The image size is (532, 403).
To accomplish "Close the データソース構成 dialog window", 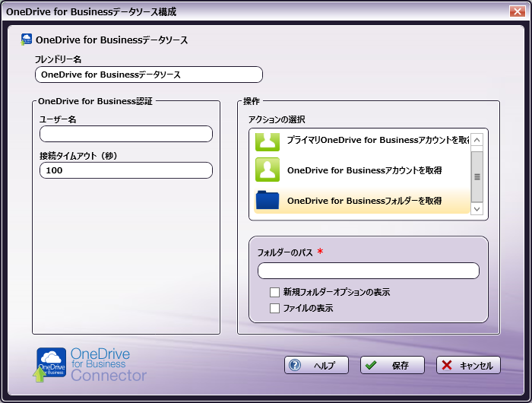I will 517,11.
